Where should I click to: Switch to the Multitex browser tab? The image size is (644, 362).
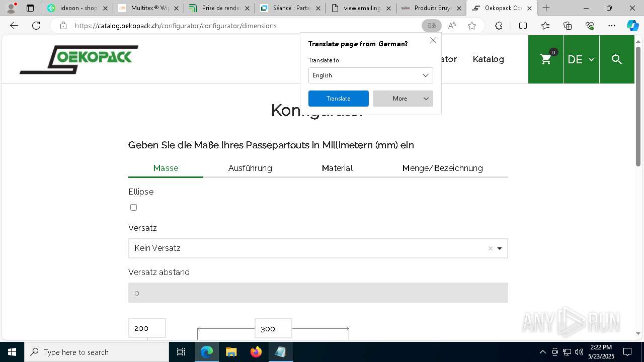point(148,8)
